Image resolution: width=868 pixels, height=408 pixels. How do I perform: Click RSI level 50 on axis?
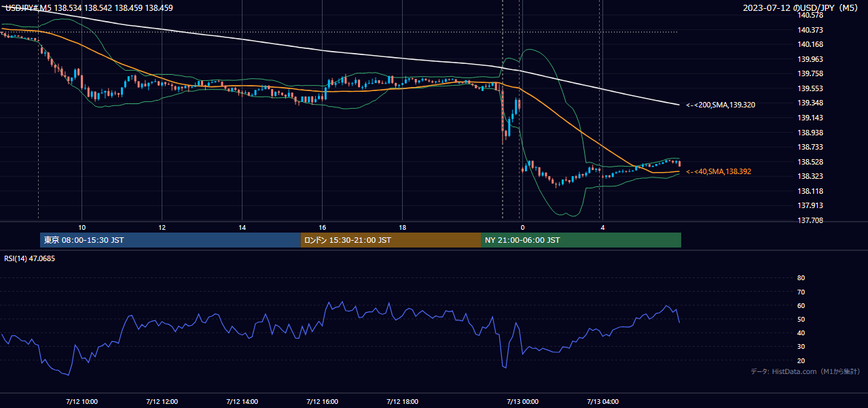point(801,319)
